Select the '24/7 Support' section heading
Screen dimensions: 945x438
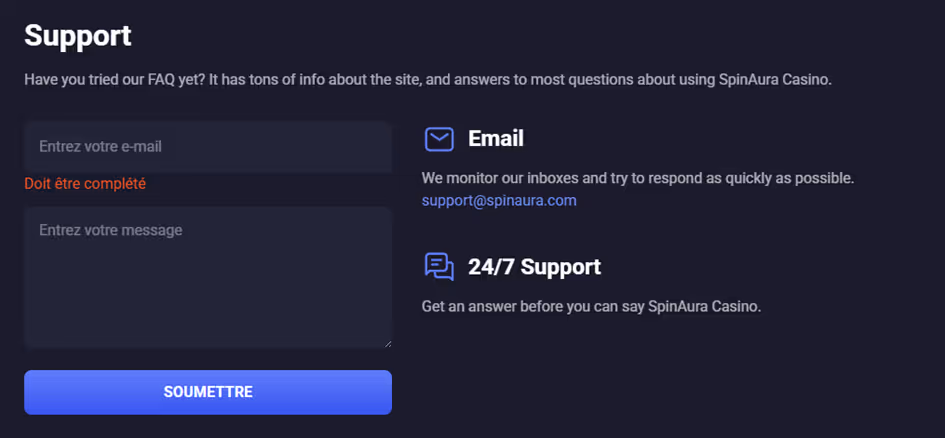point(534,267)
